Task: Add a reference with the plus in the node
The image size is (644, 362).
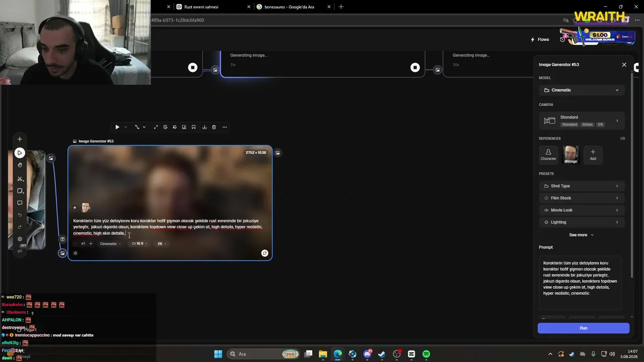Action: pyautogui.click(x=74, y=208)
